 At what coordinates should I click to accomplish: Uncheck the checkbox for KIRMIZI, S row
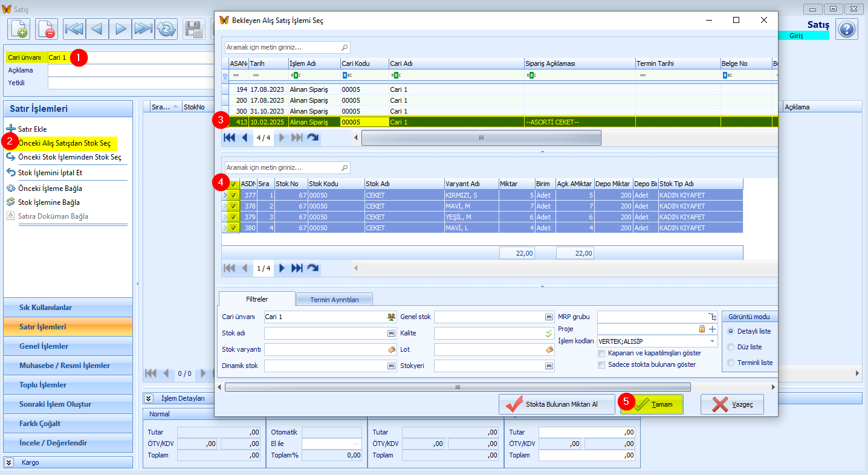point(233,195)
